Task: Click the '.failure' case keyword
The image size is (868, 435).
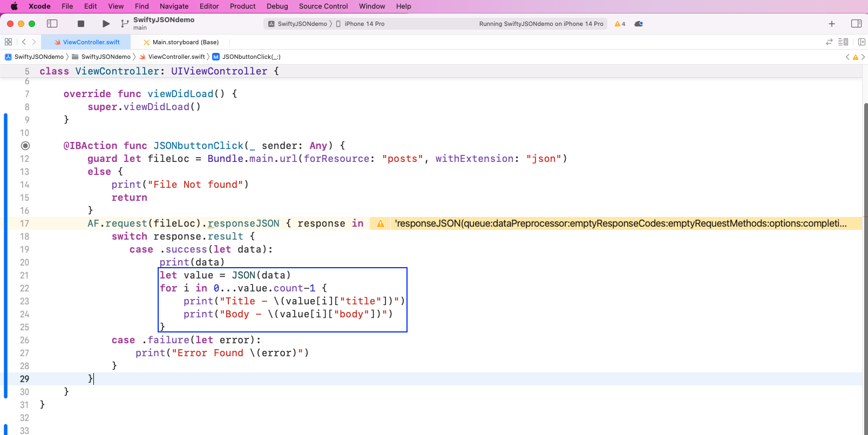Action: click(166, 340)
